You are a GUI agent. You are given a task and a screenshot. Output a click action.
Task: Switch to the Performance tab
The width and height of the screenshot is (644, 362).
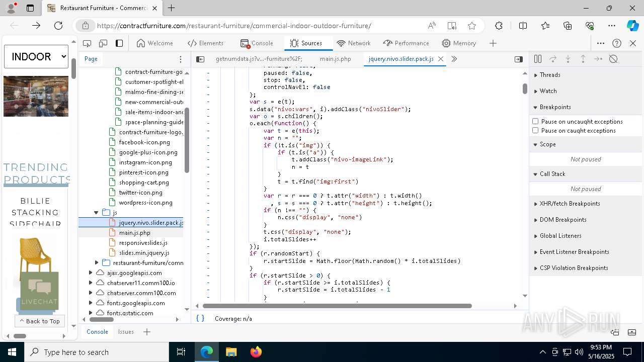pyautogui.click(x=406, y=43)
